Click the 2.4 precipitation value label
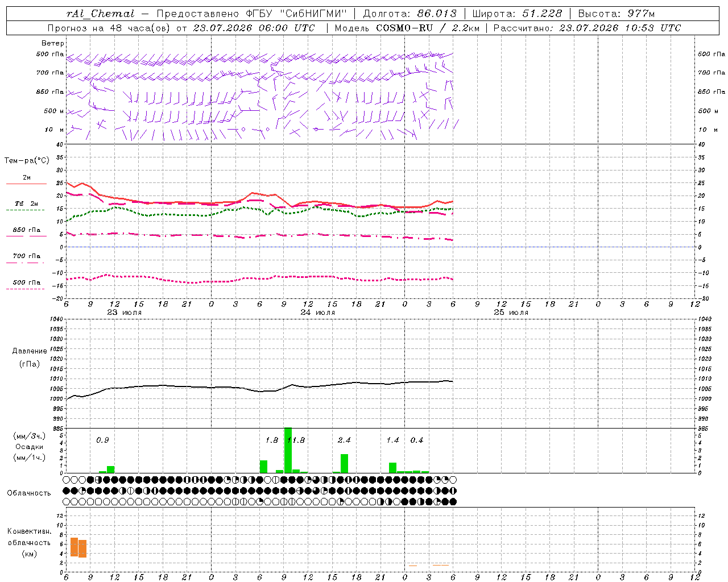Image resolution: width=728 pixels, height=582 pixels. (x=344, y=440)
